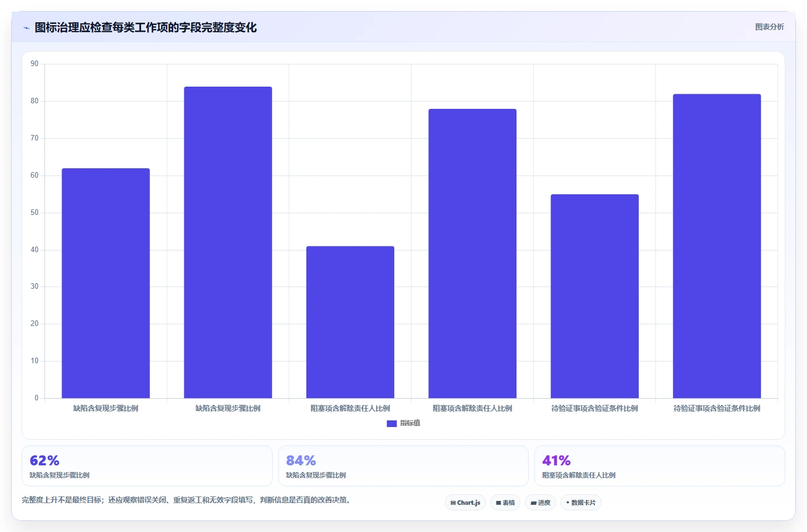Click the shortest bar with value 41

coord(350,322)
